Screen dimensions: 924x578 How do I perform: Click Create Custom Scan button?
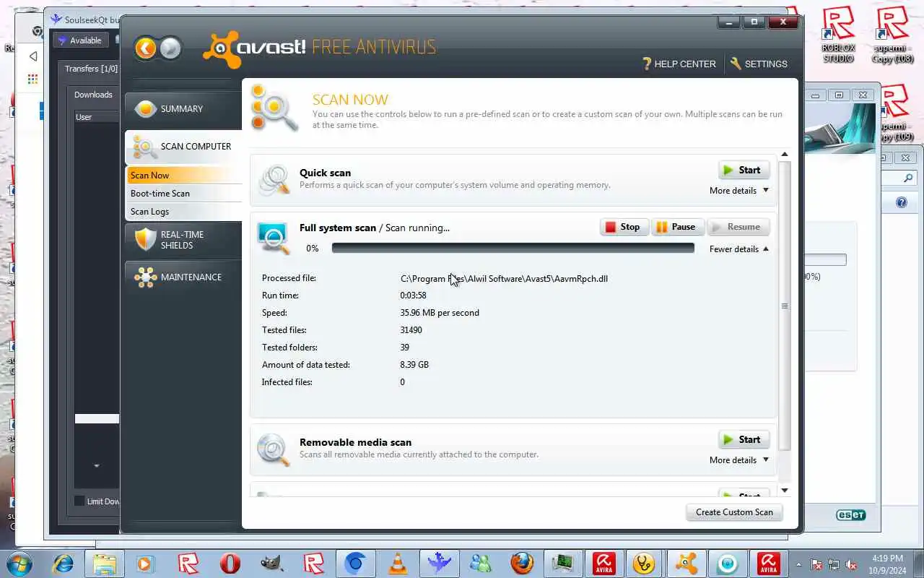[734, 512]
